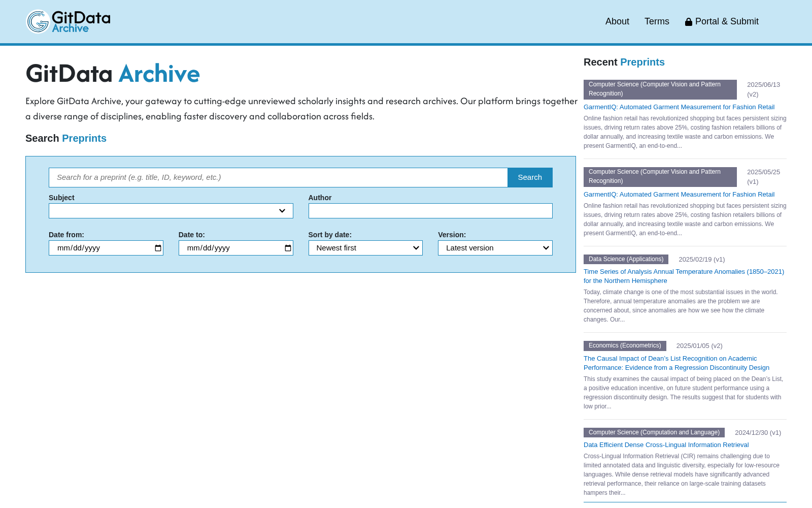Viewport: 812px width, 508px height.
Task: Click Computer Vision tag on 2025/05/25 entry
Action: (x=660, y=177)
